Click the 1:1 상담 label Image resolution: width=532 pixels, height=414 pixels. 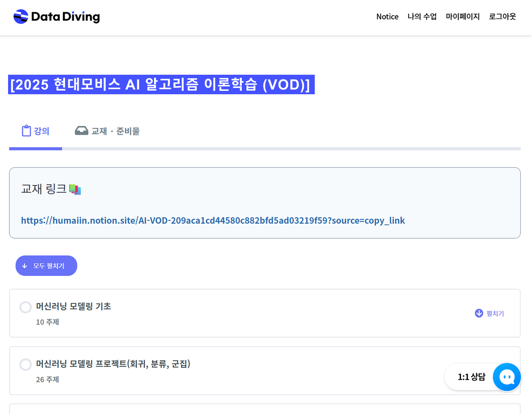[471, 377]
